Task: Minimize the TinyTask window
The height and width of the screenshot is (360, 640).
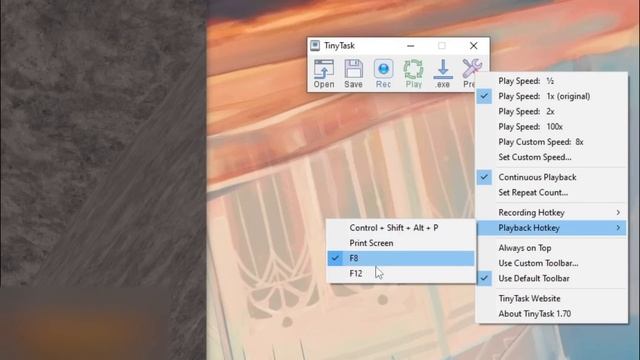Action: [411, 46]
